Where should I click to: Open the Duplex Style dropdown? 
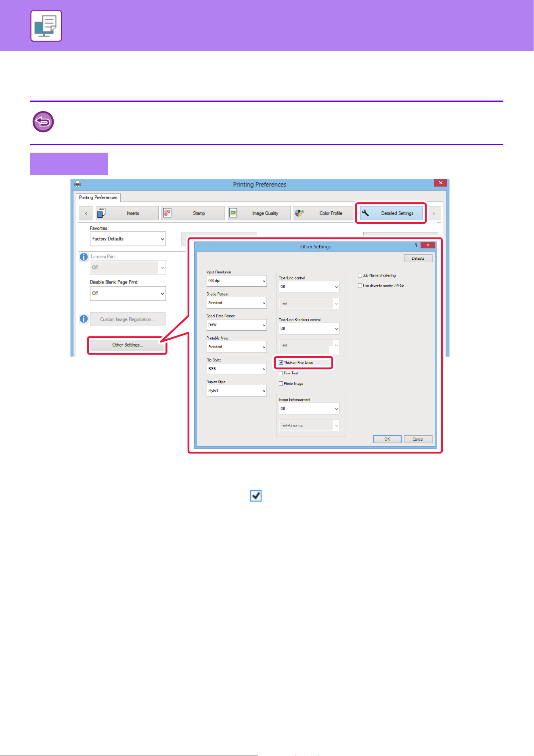237,391
